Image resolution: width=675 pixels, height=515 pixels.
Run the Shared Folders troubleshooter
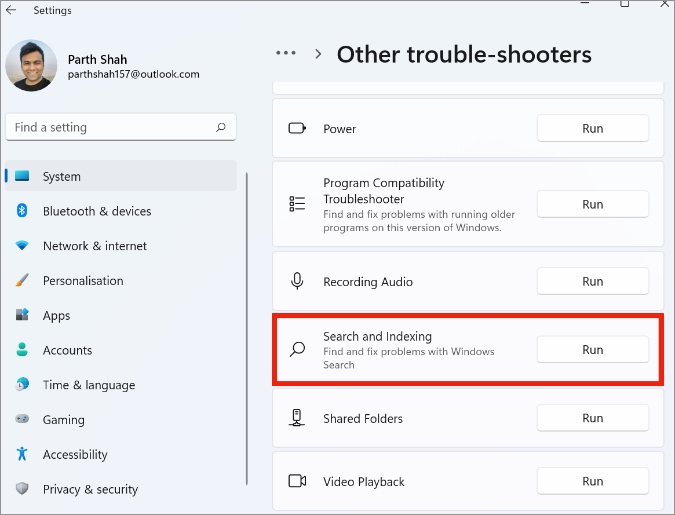[593, 418]
